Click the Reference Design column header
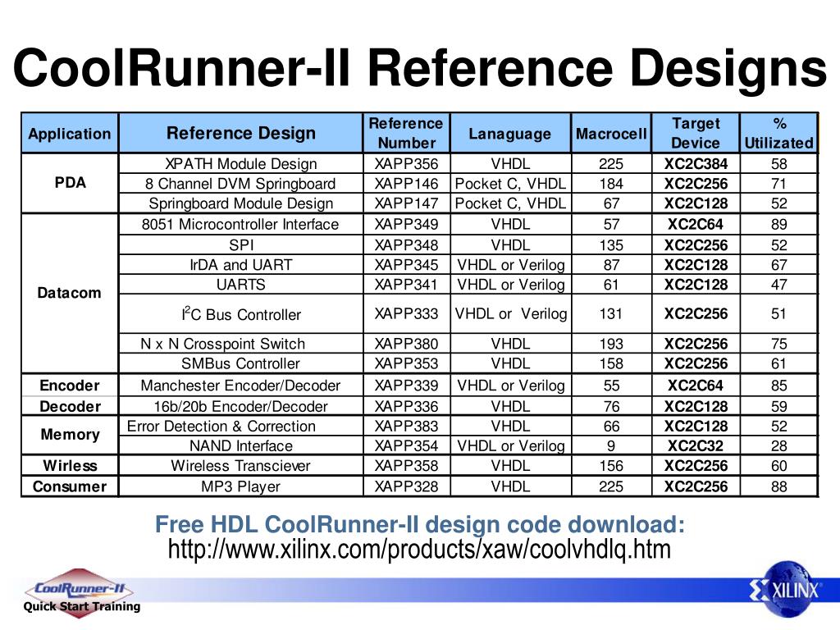The height and width of the screenshot is (630, 840). pyautogui.click(x=241, y=133)
